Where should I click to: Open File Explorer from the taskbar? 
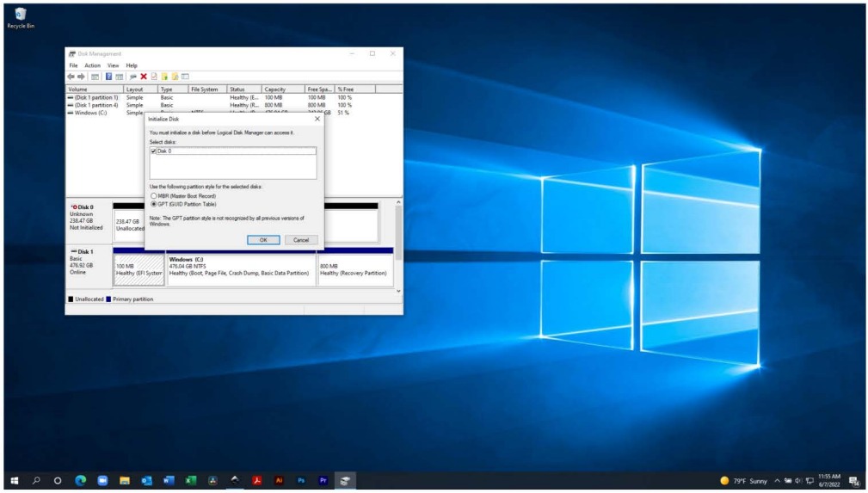pos(124,481)
